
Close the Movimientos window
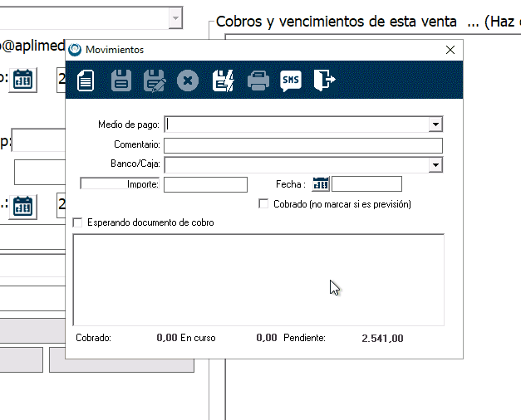point(450,50)
